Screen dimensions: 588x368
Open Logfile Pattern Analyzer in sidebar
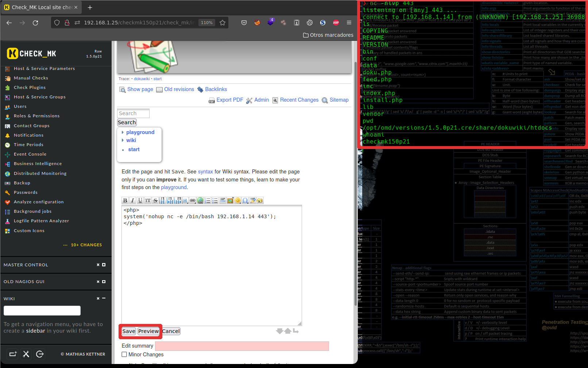click(41, 221)
